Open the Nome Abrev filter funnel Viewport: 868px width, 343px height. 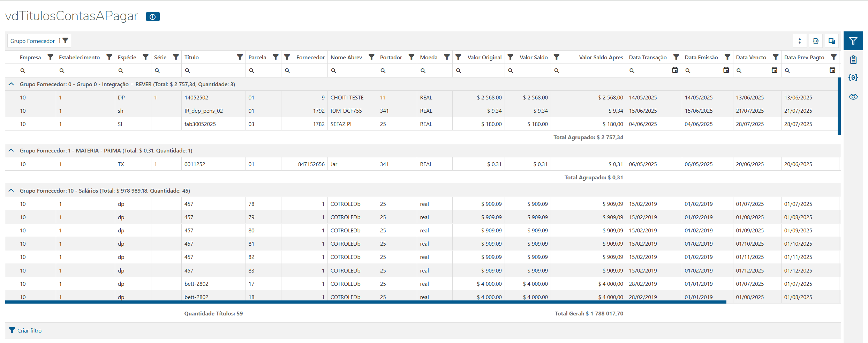(371, 57)
